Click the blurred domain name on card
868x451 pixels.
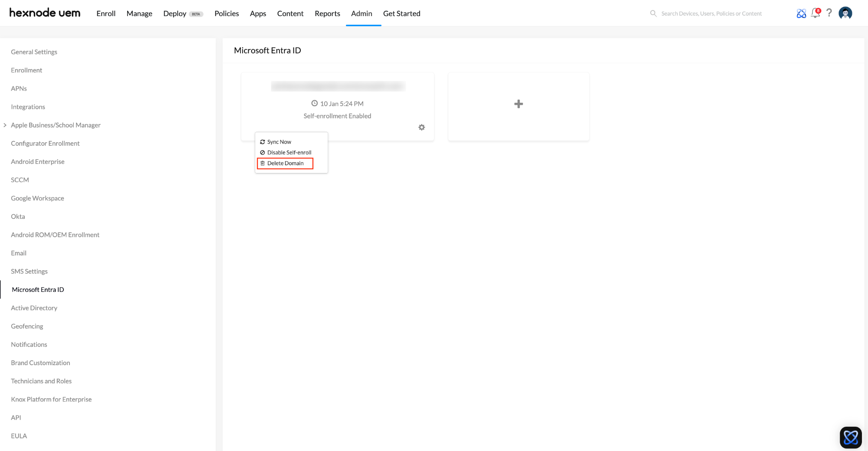pos(338,86)
